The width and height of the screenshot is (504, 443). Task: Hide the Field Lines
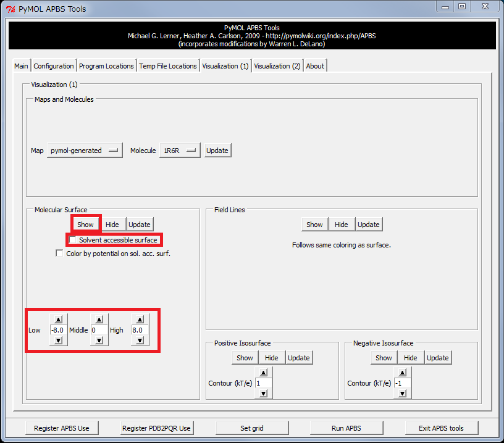point(341,225)
